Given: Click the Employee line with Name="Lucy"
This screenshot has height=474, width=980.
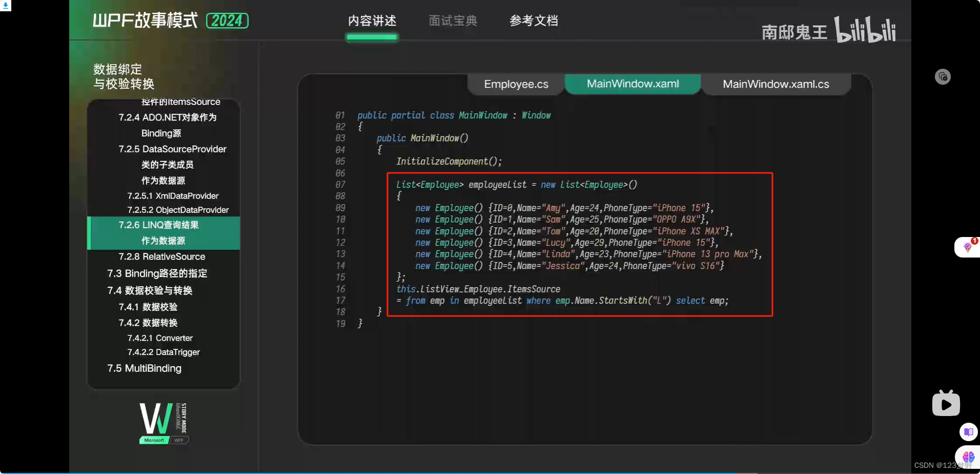Looking at the screenshot, I should (567, 243).
